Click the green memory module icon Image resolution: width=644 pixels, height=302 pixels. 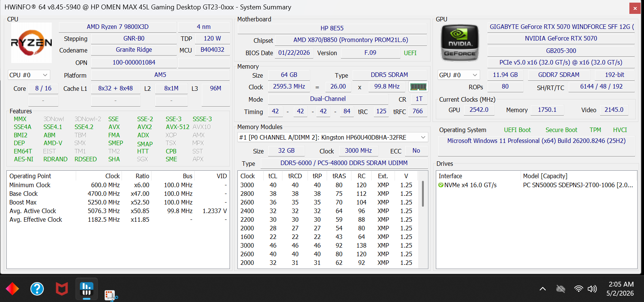tap(418, 87)
